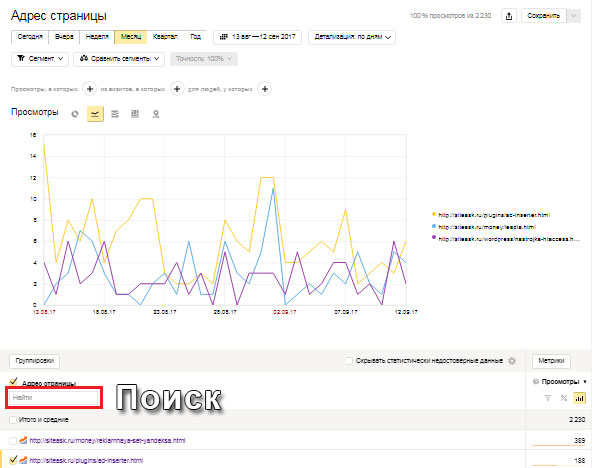Click the Найти search field
Image resolution: width=592 pixels, height=468 pixels.
[x=54, y=397]
